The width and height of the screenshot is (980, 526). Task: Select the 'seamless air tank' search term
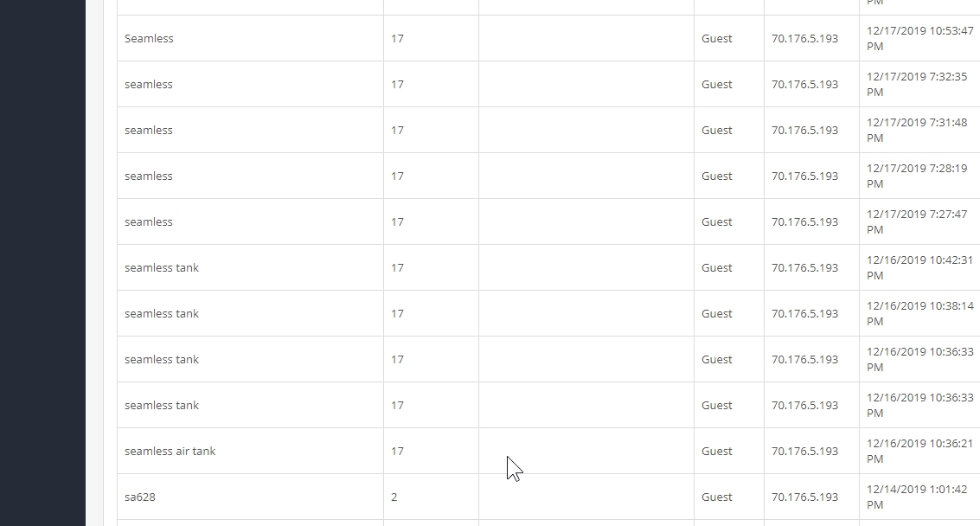170,452
